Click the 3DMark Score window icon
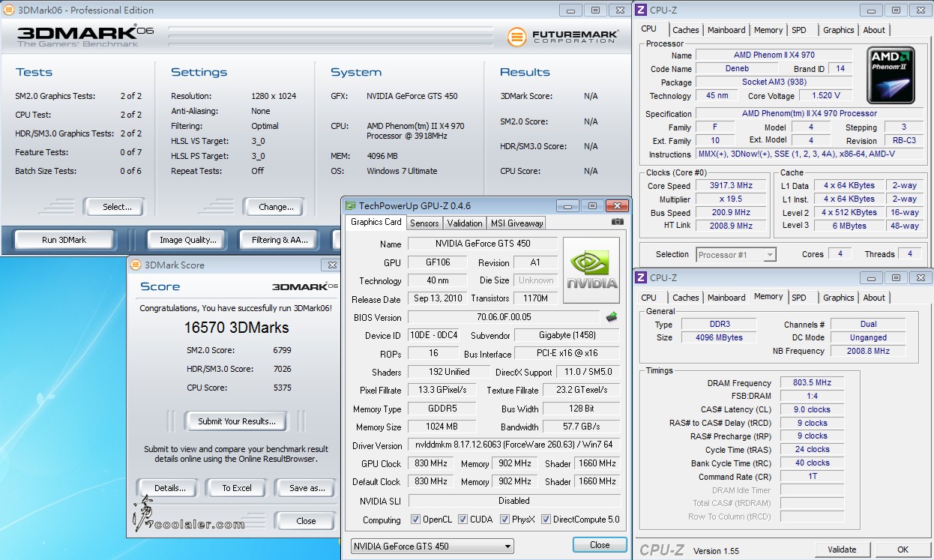 point(135,265)
